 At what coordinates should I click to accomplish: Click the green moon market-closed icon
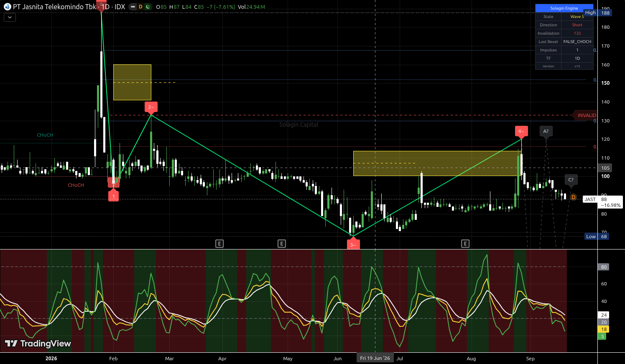click(148, 7)
